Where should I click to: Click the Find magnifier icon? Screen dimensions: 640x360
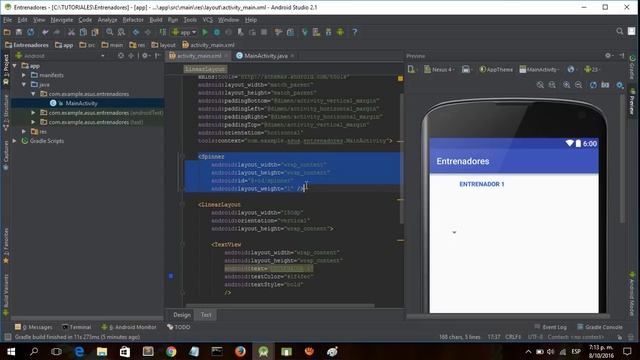[x=109, y=32]
